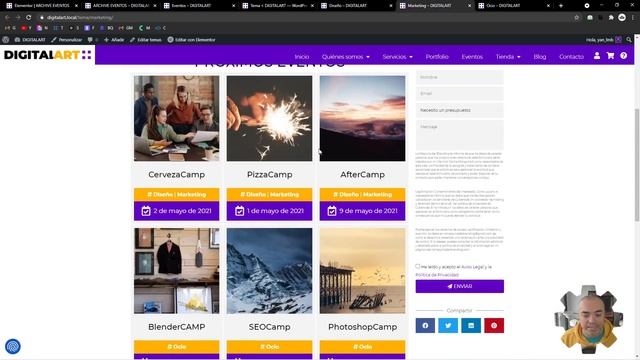Image resolution: width=640 pixels, height=360 pixels.
Task: Open a new browser tab with plus
Action: [561, 6]
